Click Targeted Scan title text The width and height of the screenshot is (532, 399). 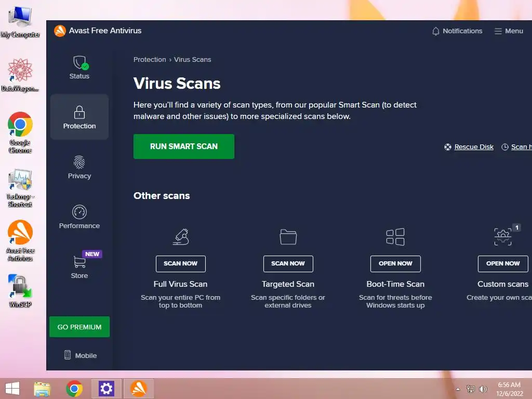(288, 284)
